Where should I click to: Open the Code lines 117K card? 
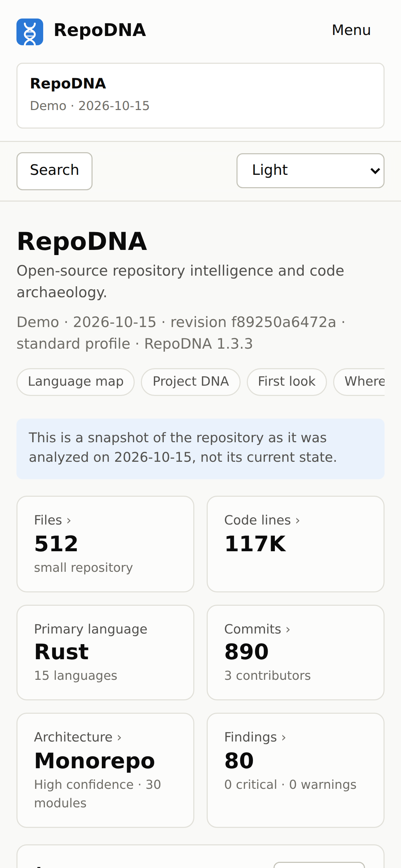(x=295, y=544)
